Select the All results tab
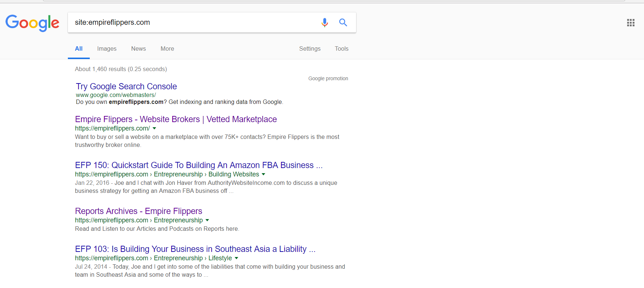Image resolution: width=644 pixels, height=288 pixels. click(79, 49)
